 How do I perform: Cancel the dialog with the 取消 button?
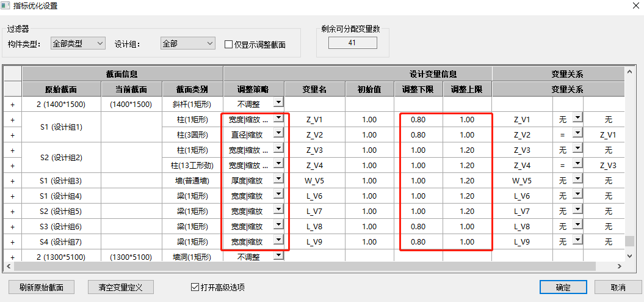(x=618, y=287)
